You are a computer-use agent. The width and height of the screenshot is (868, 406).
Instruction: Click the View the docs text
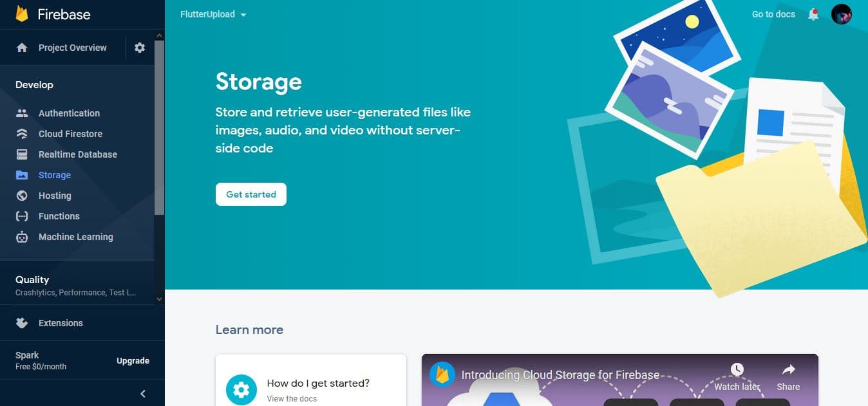[x=292, y=399]
